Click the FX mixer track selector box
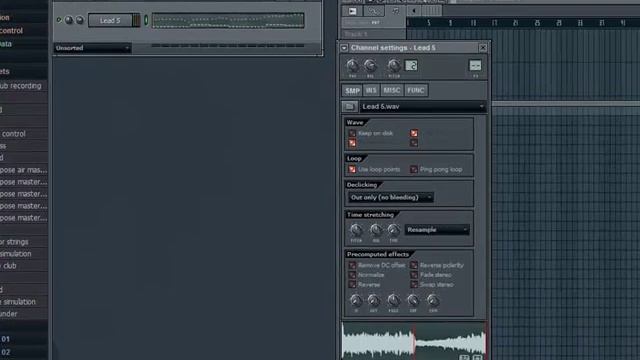Viewport: 640px width, 360px height. (475, 65)
